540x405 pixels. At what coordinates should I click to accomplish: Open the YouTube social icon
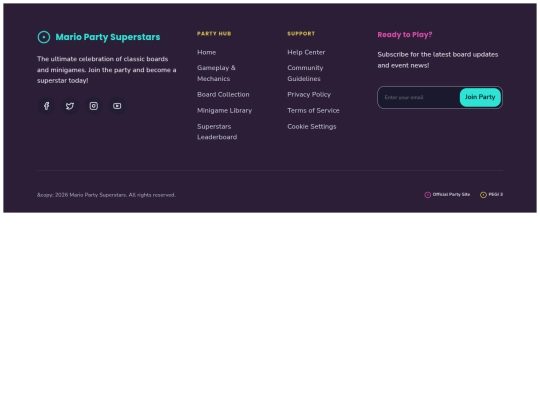tap(117, 106)
